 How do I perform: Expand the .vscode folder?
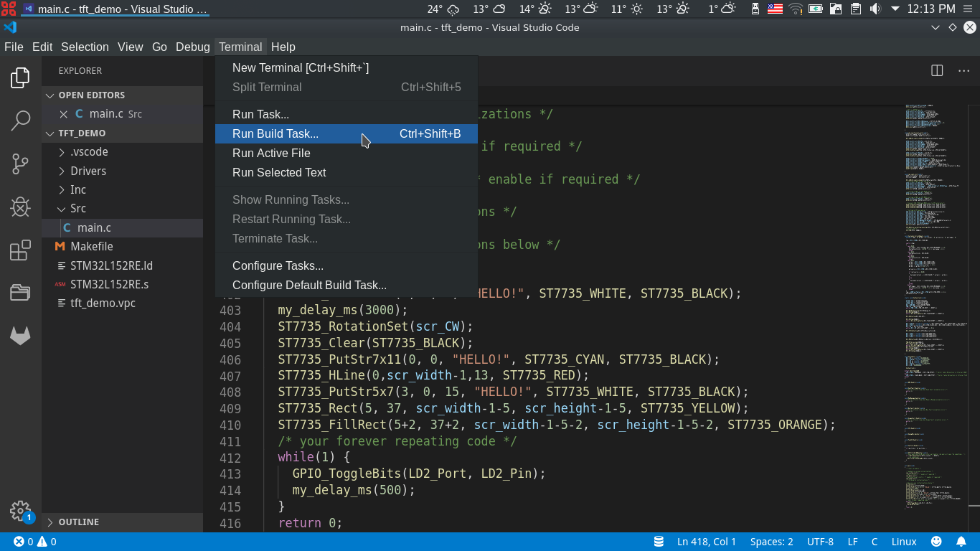[x=89, y=152]
